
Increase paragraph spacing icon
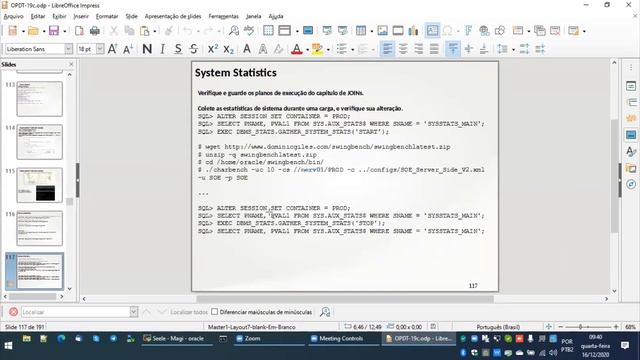tap(524, 49)
